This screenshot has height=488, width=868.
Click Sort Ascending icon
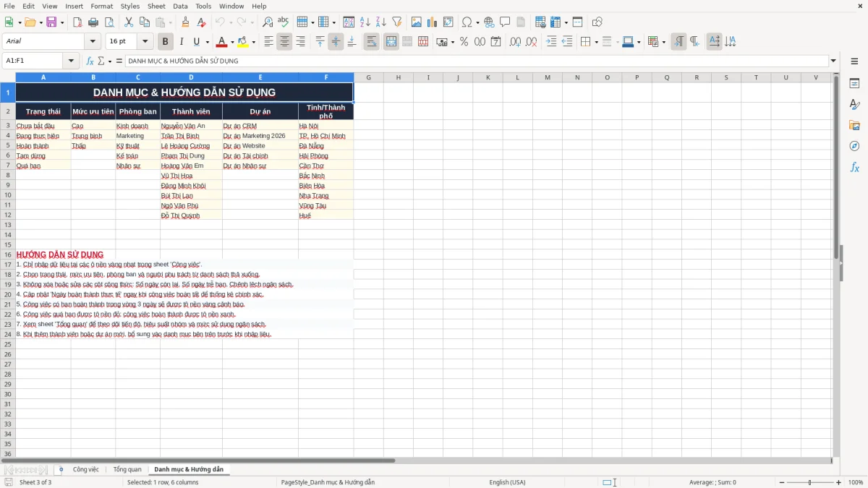tap(365, 22)
